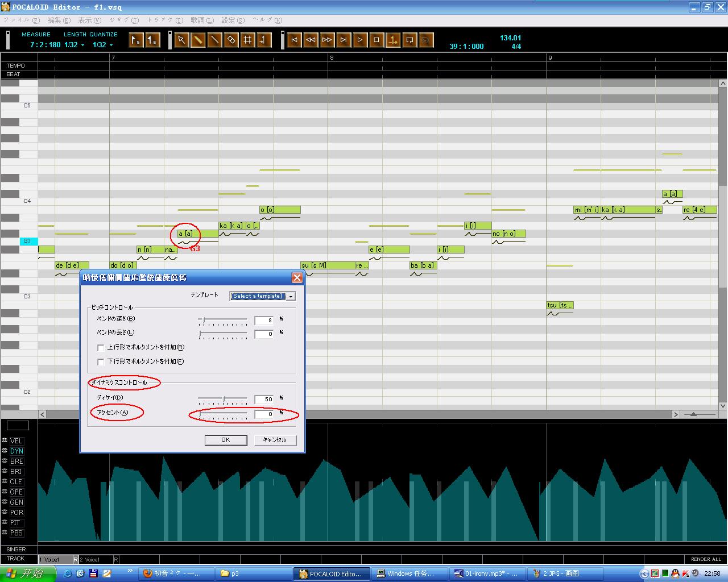Select the arrow pointer tool

coord(181,40)
